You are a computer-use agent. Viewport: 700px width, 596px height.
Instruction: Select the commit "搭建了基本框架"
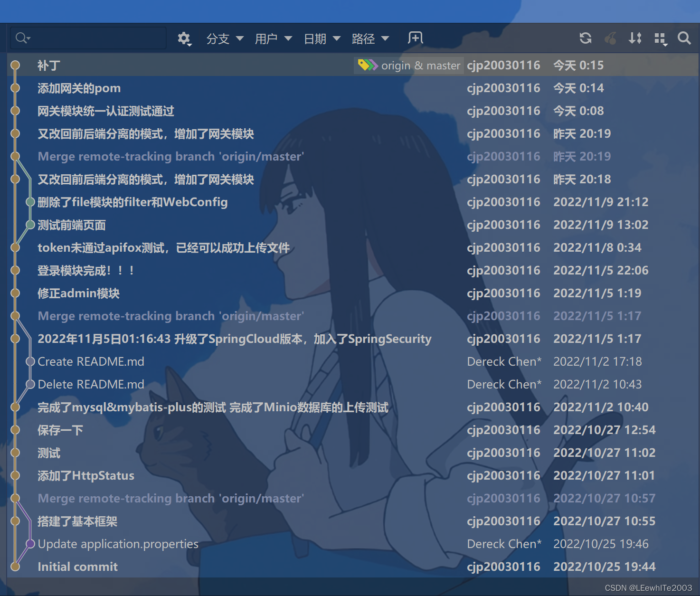[x=353, y=521]
